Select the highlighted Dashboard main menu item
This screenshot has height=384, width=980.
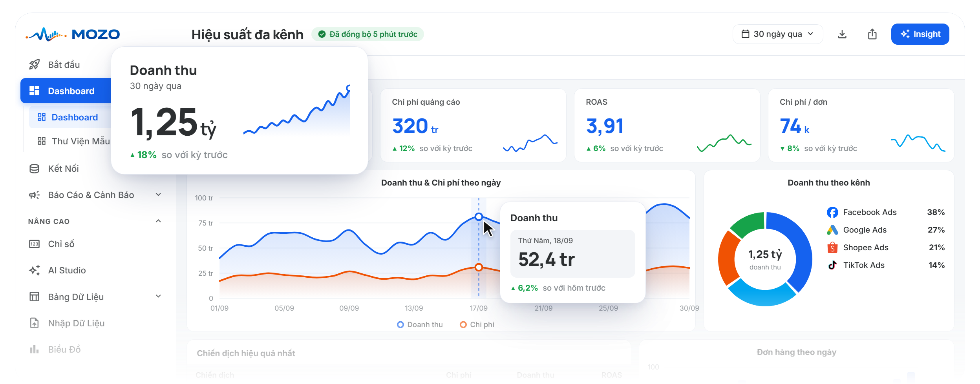click(66, 91)
